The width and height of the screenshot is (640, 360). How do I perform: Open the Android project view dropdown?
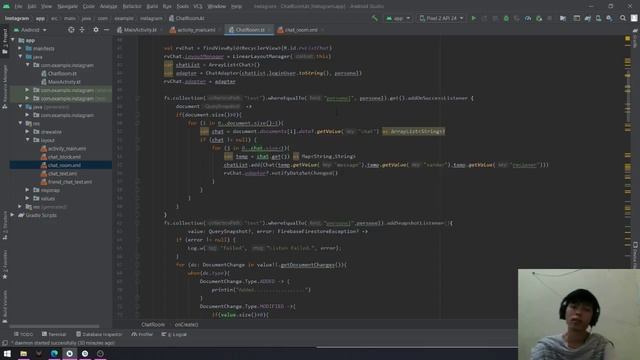click(x=30, y=30)
